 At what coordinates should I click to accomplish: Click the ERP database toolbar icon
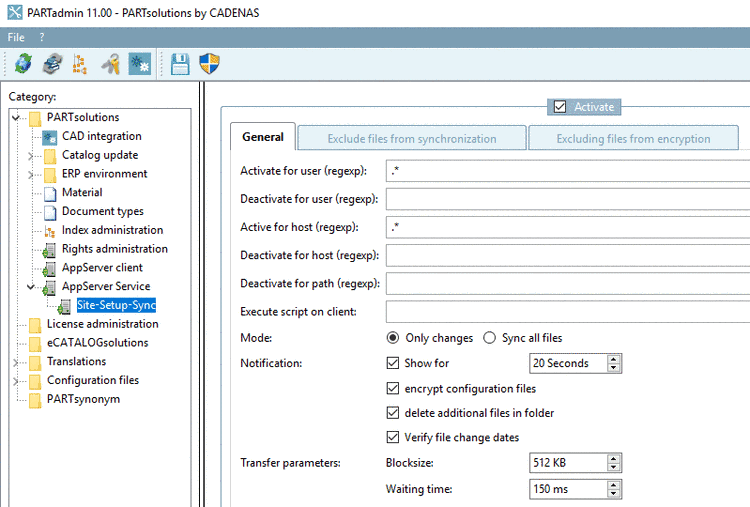52,64
